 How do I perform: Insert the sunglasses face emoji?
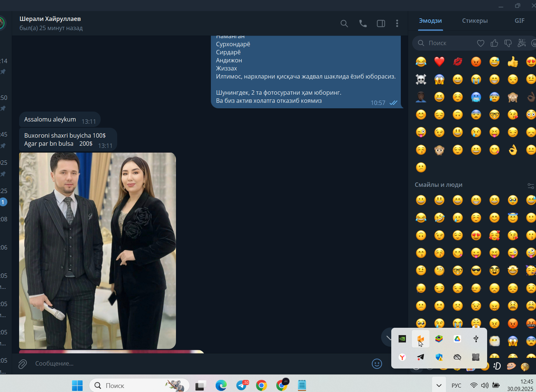(x=476, y=271)
